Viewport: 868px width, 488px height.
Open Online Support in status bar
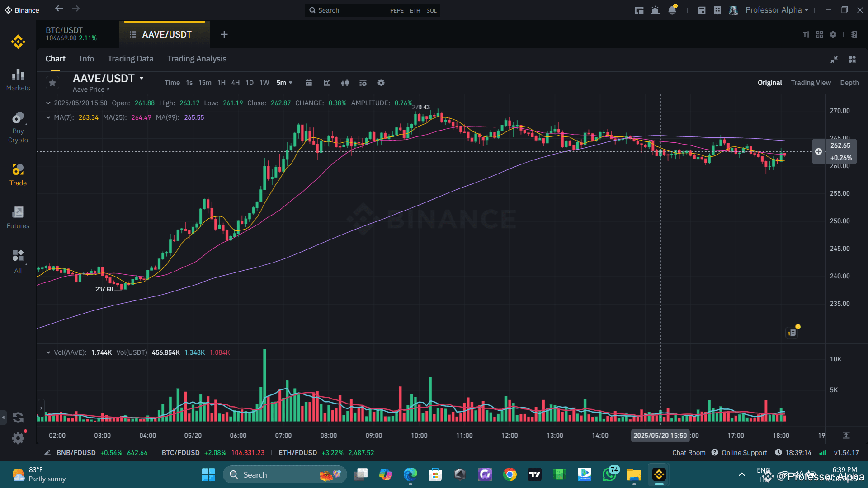[x=740, y=453]
